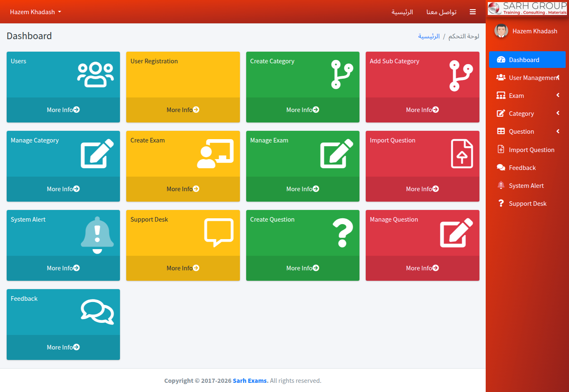
Task: Click More Info on the Manage Exam card
Action: (x=302, y=189)
